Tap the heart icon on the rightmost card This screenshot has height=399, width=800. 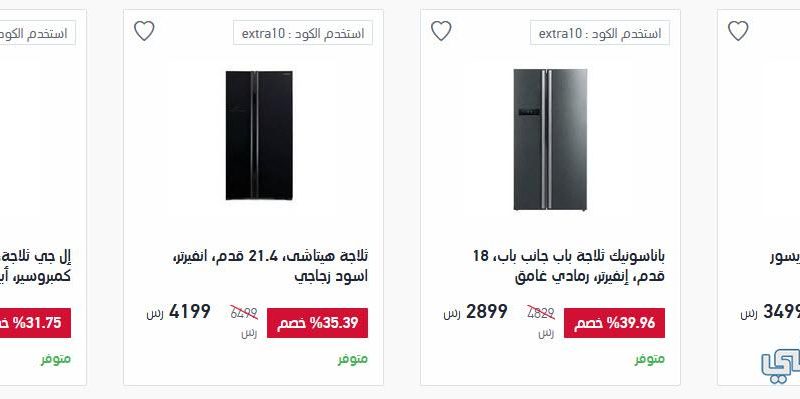pyautogui.click(x=738, y=31)
